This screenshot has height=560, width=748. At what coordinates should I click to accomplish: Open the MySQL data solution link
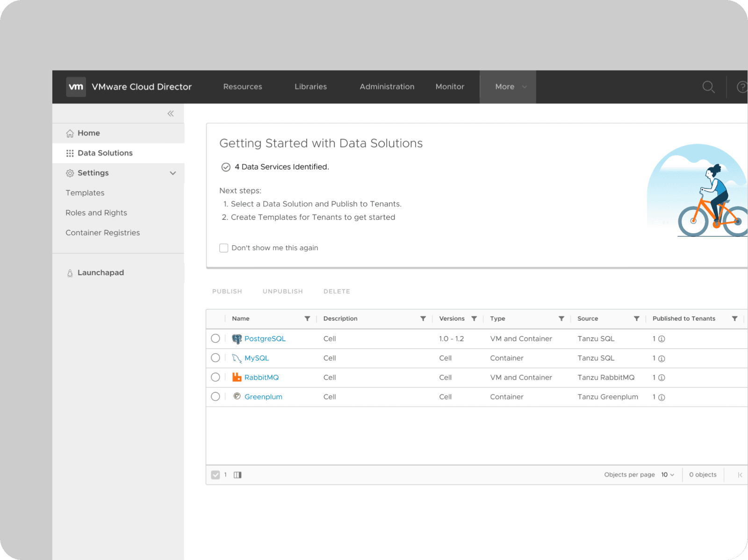tap(257, 359)
